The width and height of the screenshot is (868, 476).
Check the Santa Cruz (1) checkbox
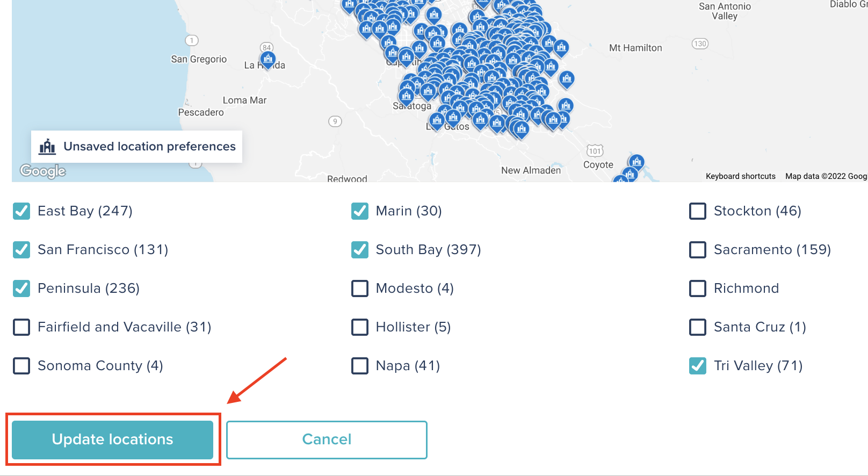pos(698,327)
